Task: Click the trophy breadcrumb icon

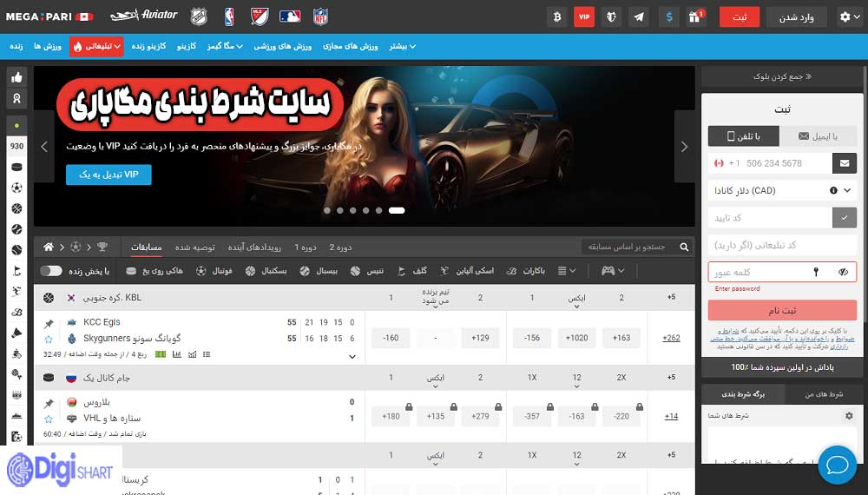Action: (x=102, y=247)
